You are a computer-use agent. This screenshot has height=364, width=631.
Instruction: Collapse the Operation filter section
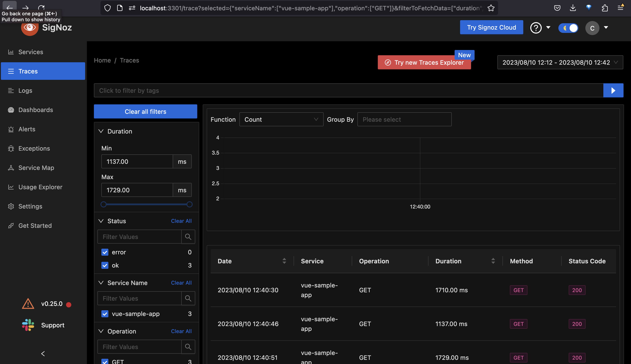click(101, 331)
